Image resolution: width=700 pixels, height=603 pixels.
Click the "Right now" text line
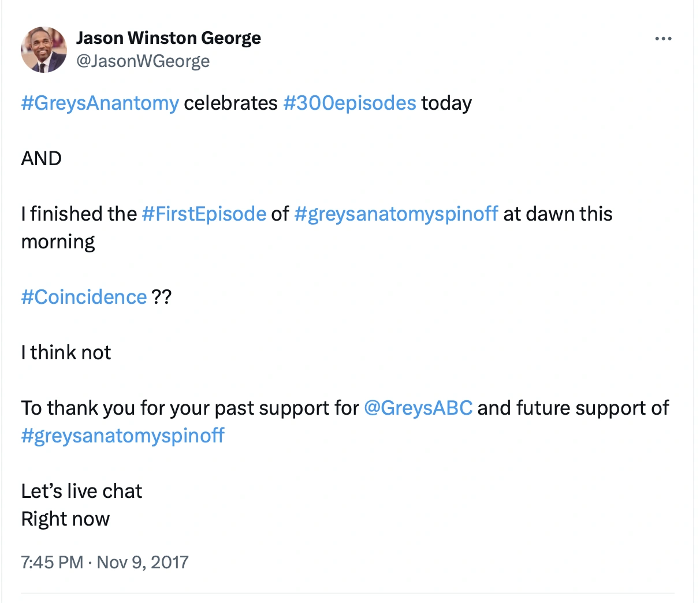pyautogui.click(x=65, y=519)
